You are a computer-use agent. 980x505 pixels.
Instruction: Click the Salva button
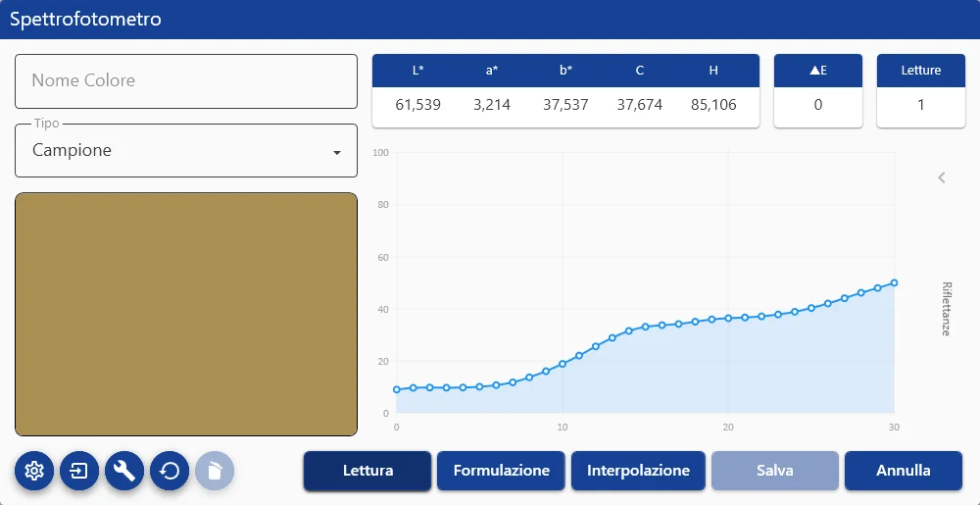tap(775, 471)
